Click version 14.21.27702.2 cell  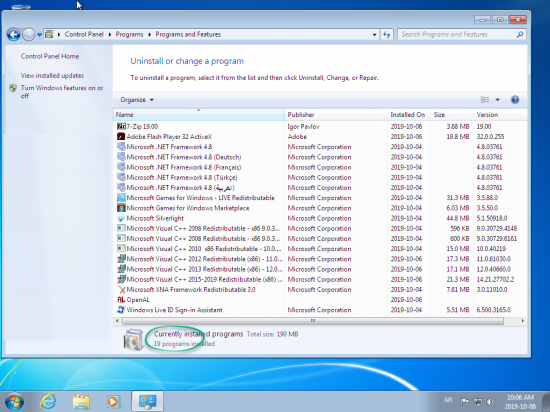[x=495, y=279]
